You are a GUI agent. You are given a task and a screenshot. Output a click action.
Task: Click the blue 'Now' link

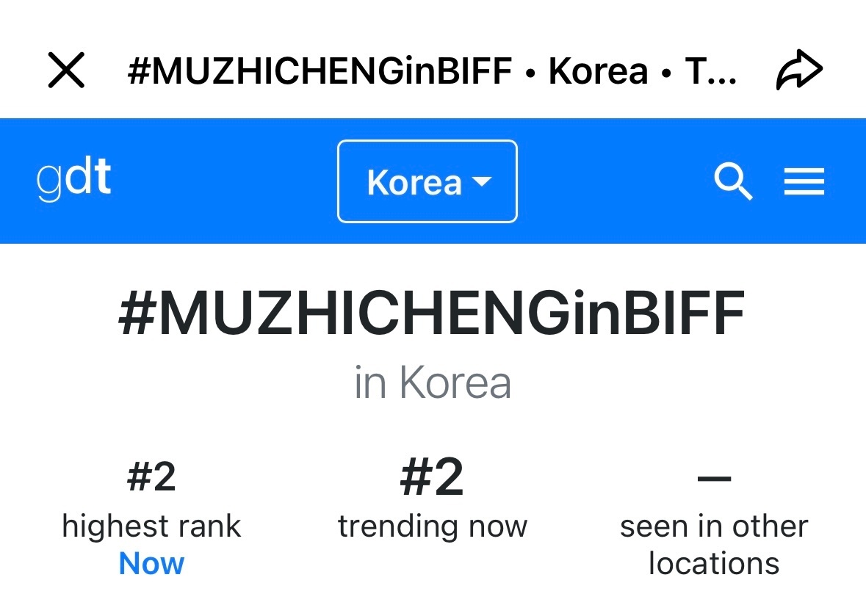[151, 564]
